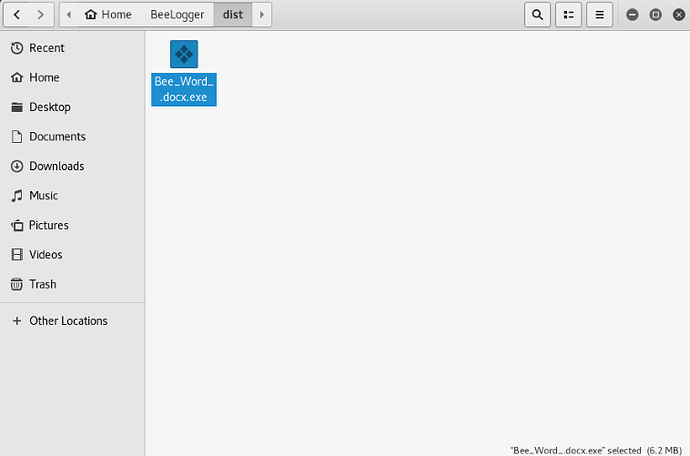Go forward with right arrow button
The image size is (690, 456).
point(39,15)
